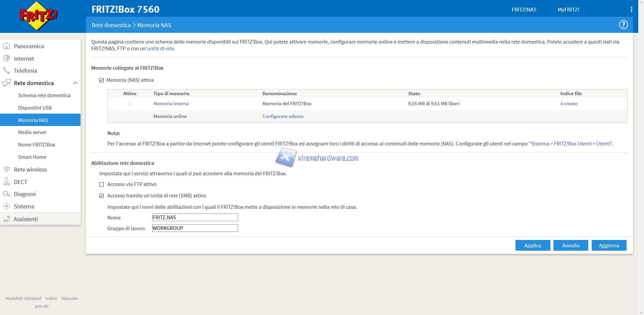The height and width of the screenshot is (315, 644).
Task: Enable the Memoria online checkbox
Action: [130, 117]
